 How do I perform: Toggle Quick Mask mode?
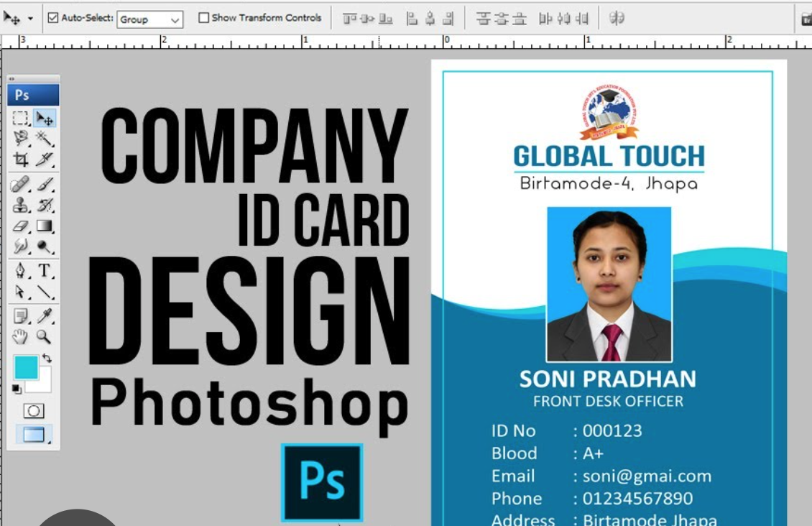(34, 411)
